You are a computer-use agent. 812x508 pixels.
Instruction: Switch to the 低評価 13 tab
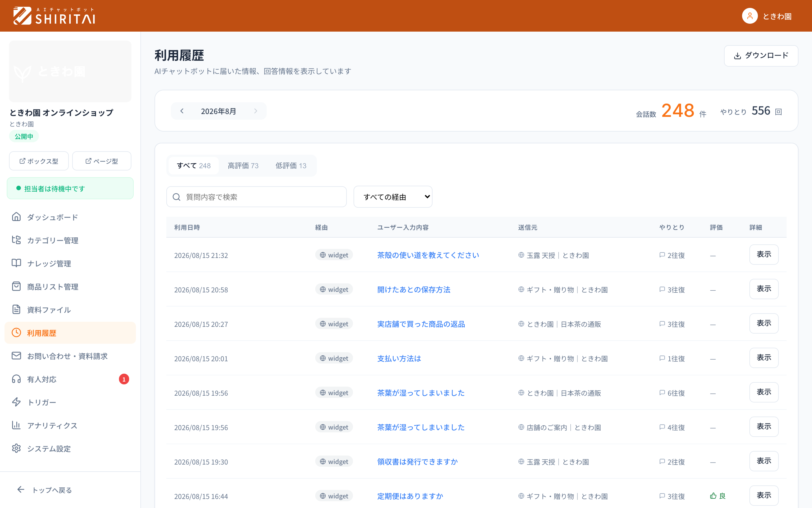click(x=291, y=166)
